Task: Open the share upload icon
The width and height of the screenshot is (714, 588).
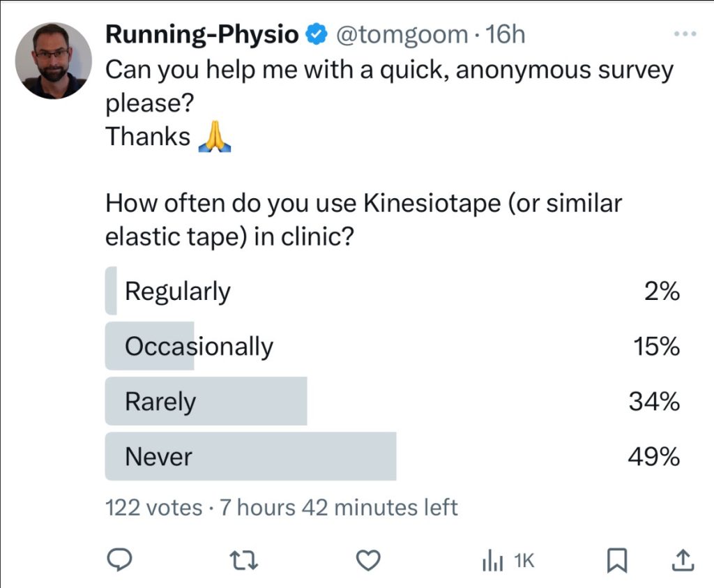Action: click(x=683, y=560)
